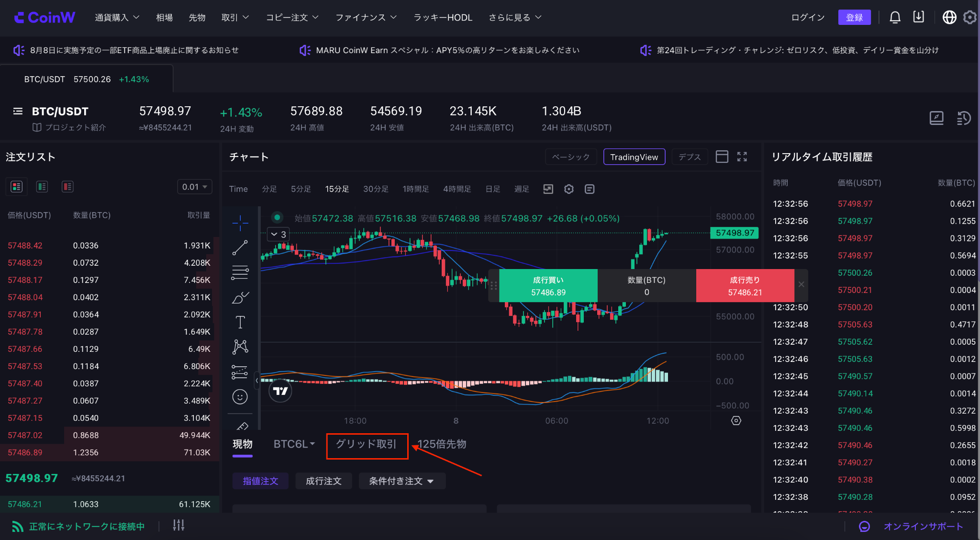Choose the brush drawing tool
980x540 pixels.
click(x=240, y=297)
